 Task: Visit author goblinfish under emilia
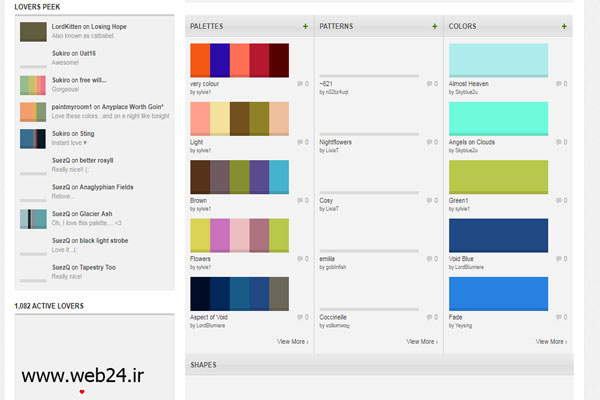click(x=336, y=267)
